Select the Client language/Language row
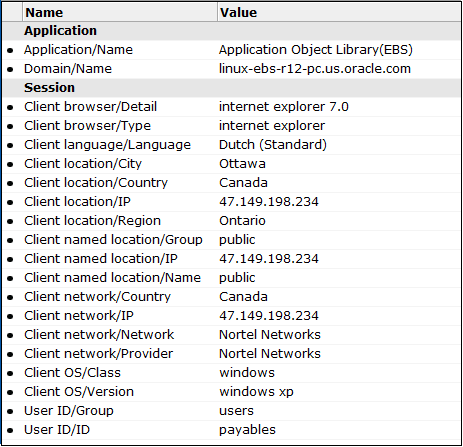This screenshot has height=447, width=463. click(231, 145)
